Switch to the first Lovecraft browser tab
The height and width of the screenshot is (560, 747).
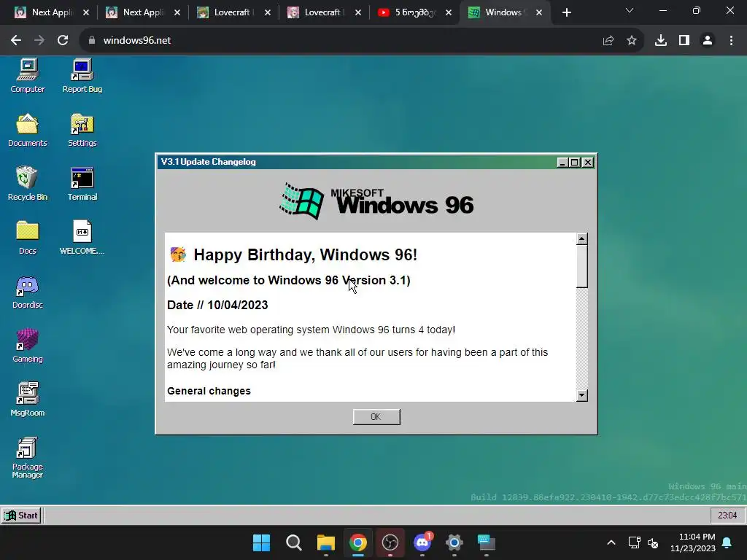tap(233, 12)
